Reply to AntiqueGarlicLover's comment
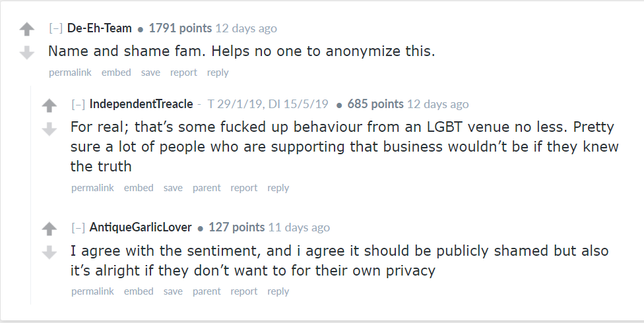 pos(278,291)
